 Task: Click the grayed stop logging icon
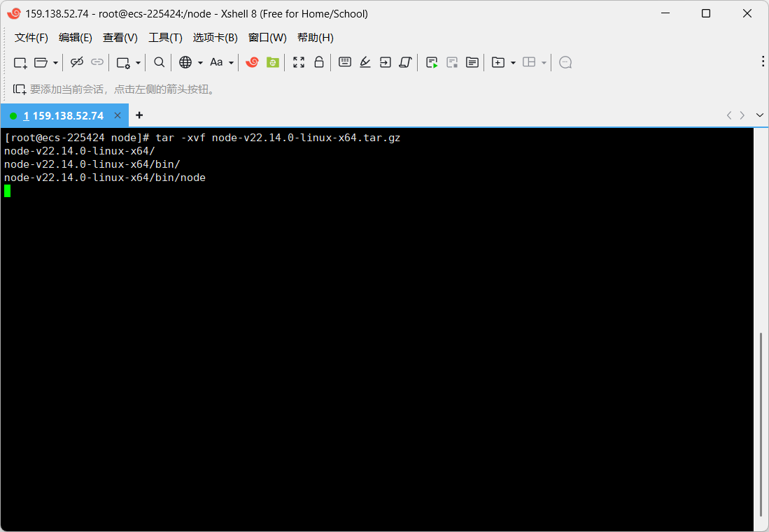[x=452, y=62]
